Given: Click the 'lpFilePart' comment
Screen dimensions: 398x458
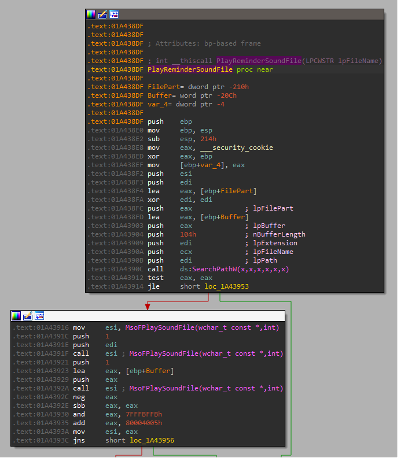Looking at the screenshot, I should (x=273, y=208).
